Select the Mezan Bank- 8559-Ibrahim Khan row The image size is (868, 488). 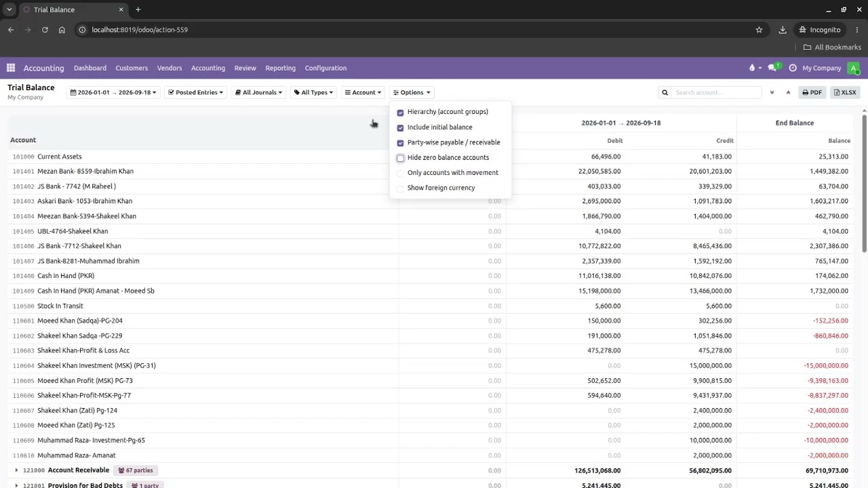431,171
